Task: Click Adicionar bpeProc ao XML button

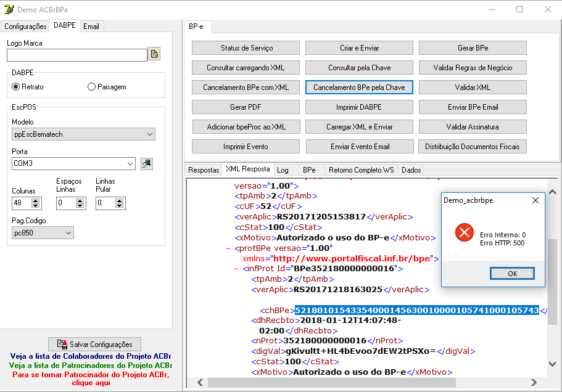Action: [x=246, y=127]
